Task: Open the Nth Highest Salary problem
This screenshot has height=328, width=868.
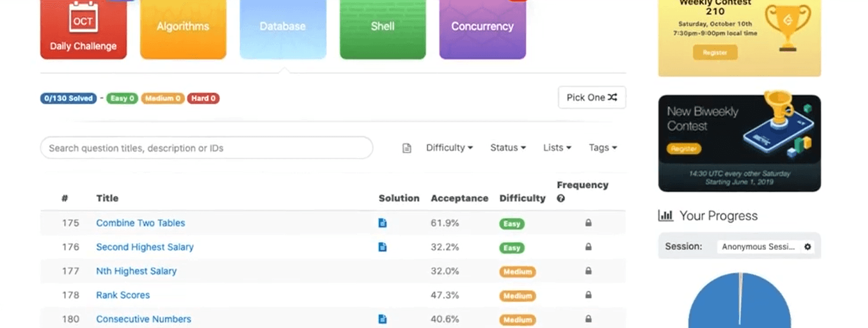Action: [136, 271]
